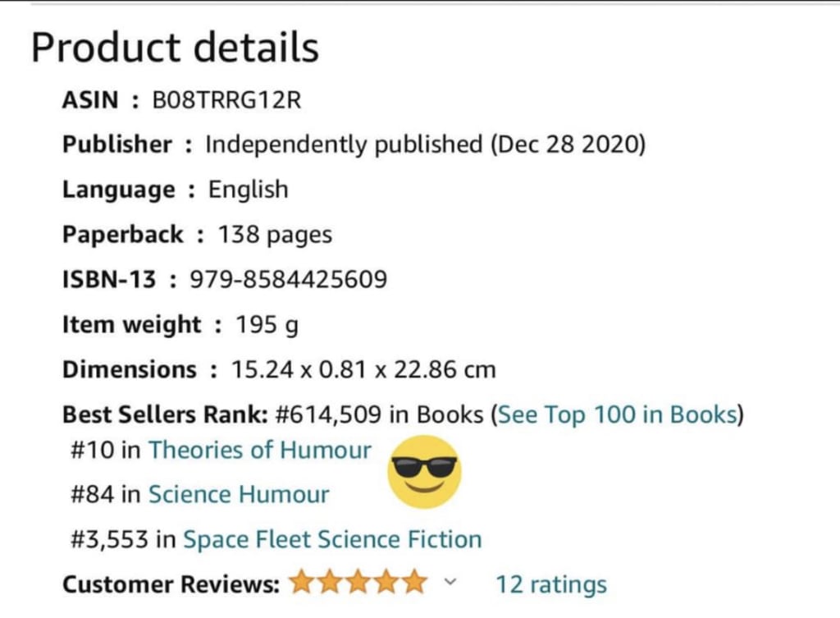Screen dimensions: 840x618
Task: Click the Language value English
Action: 248,190
